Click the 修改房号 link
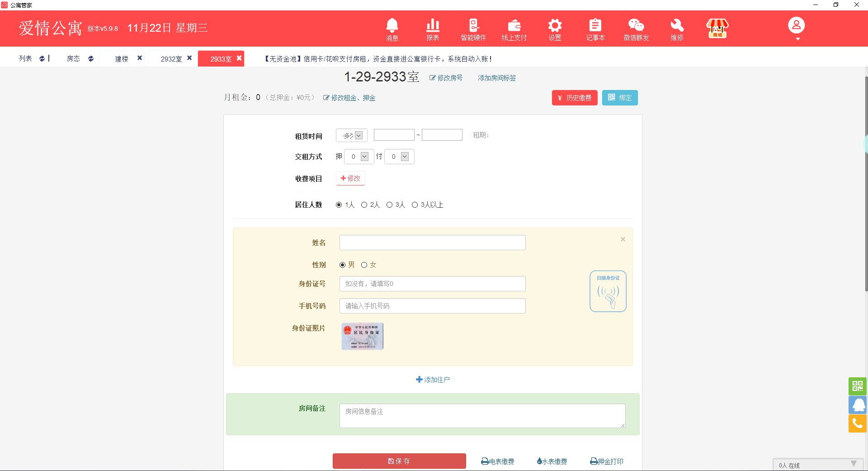This screenshot has width=868, height=471. 446,78
